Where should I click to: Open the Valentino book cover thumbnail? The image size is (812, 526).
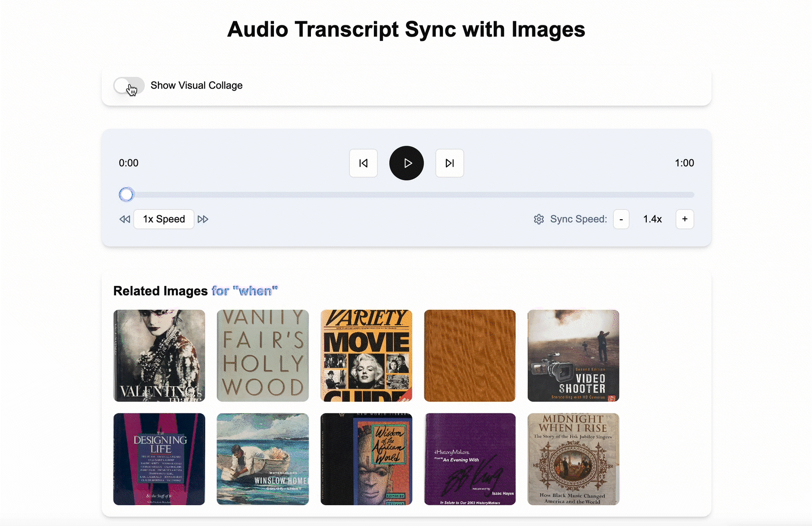click(159, 356)
